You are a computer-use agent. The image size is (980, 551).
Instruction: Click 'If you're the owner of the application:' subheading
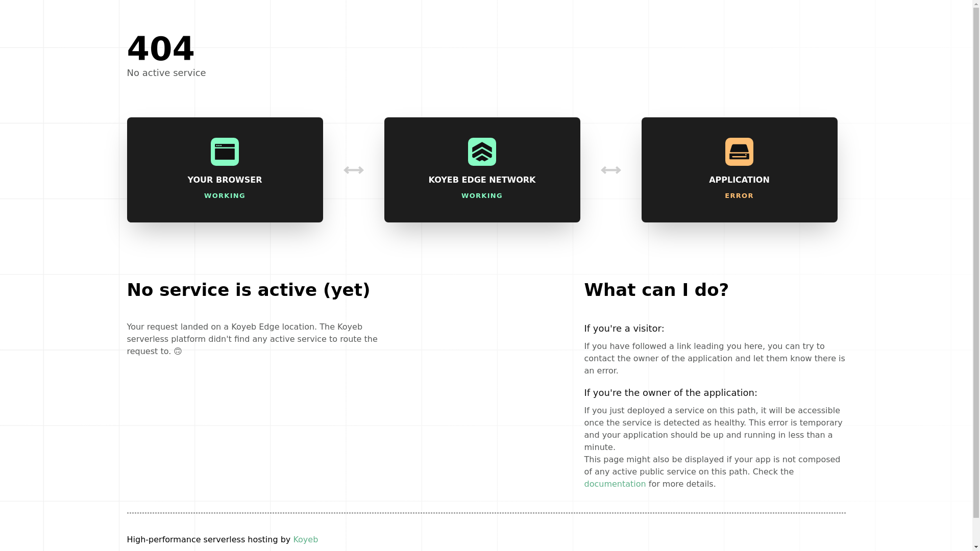[670, 393]
